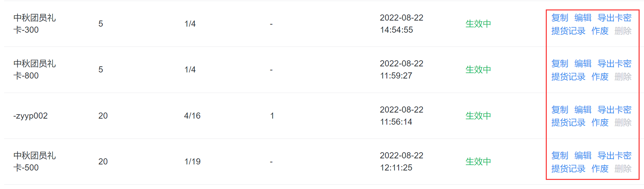644x189 pixels.
Task: Click 复制 for 中秋团员礼卡-500
Action: [560, 155]
